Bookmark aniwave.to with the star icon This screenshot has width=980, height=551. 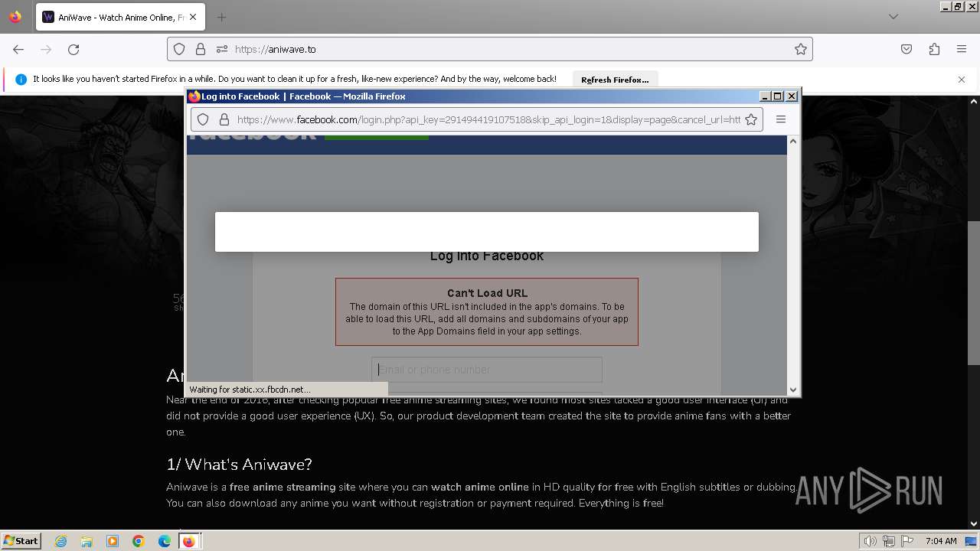(801, 49)
